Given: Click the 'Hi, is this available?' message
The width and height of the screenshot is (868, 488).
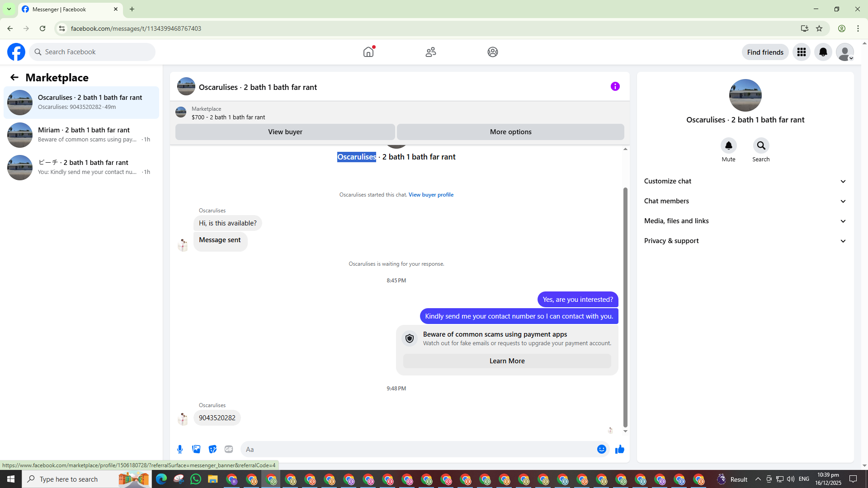Looking at the screenshot, I should (x=227, y=223).
